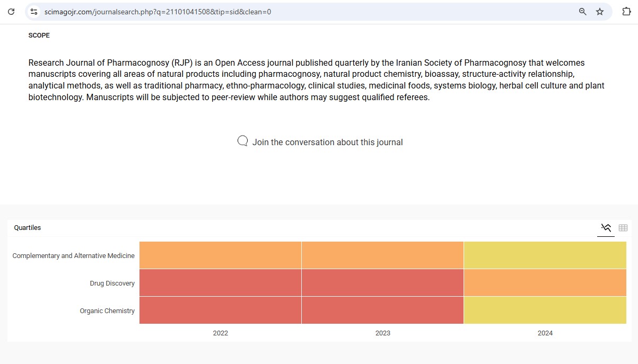Click the speech bubble conversation icon
The height and width of the screenshot is (364, 638).
[x=242, y=141]
